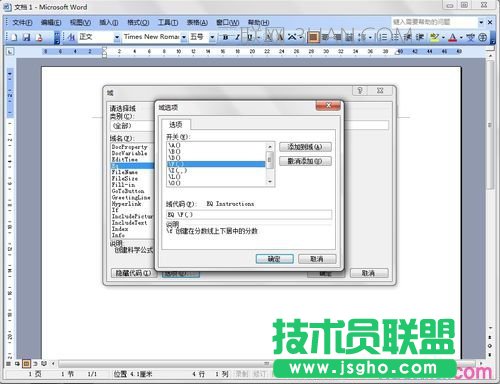Click the 域代码 field code input box
This screenshot has width=500, height=384.
pyautogui.click(x=249, y=214)
